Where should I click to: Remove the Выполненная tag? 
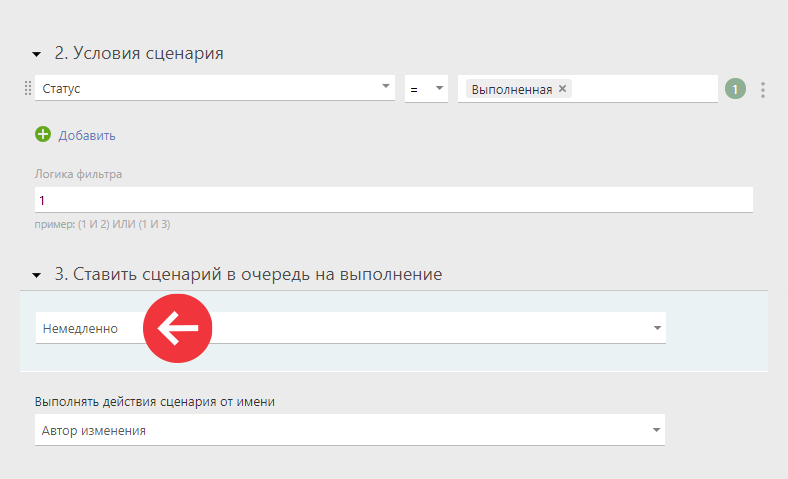click(x=562, y=88)
